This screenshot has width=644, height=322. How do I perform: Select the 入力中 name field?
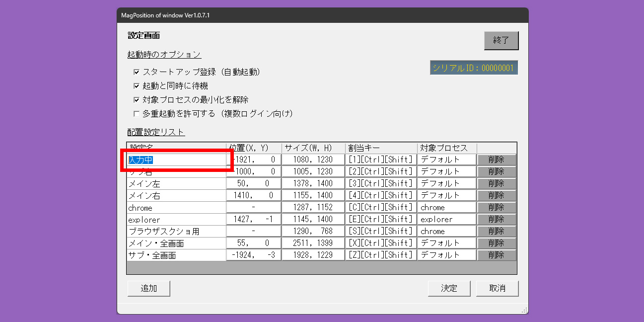pyautogui.click(x=176, y=160)
